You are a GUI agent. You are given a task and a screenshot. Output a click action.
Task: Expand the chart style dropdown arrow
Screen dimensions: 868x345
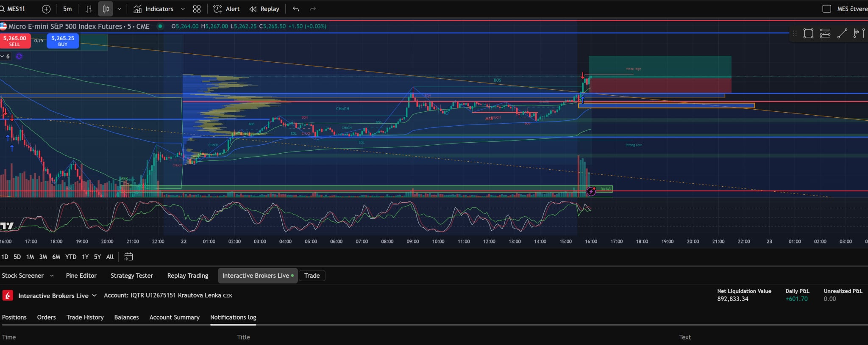(x=120, y=9)
